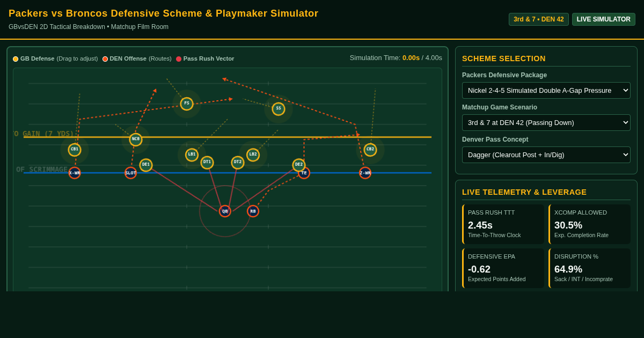Image resolution: width=644 pixels, height=338 pixels.
Task: Select the FS free safety player marker
Action: 187,104
